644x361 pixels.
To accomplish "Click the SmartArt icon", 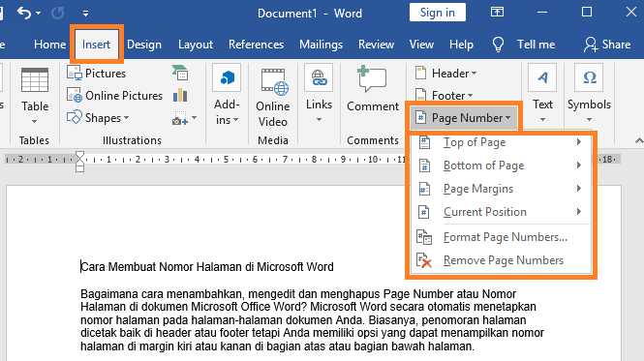I will point(180,73).
